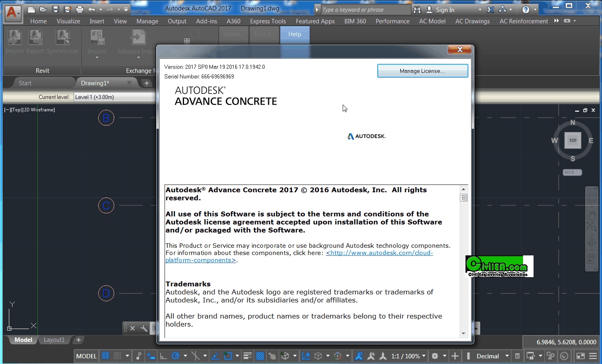This screenshot has height=364, width=602.
Task: Click the TOP face of the ViewCube
Action: tap(573, 140)
